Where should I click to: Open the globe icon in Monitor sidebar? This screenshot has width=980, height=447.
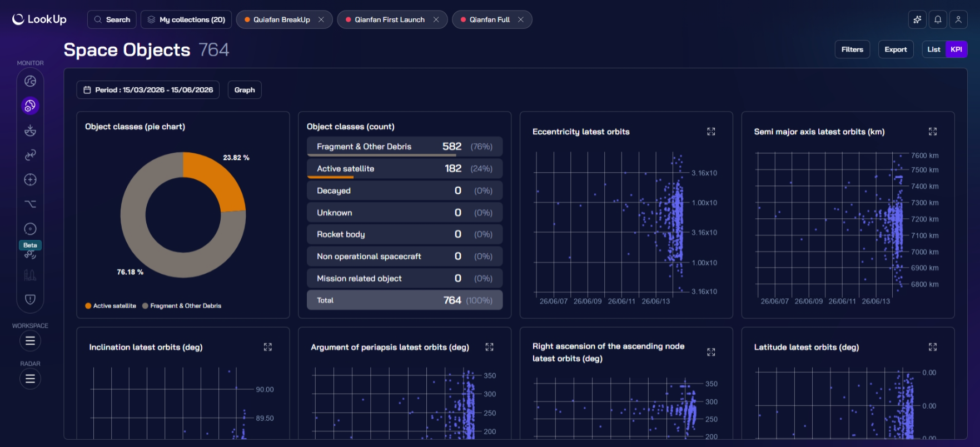tap(30, 81)
